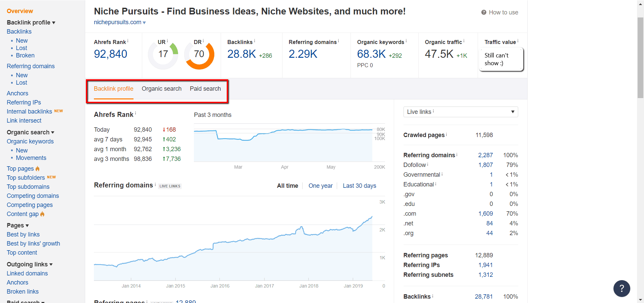Click the 28.8K backlinks value
The width and height of the screenshot is (644, 303).
click(x=241, y=54)
